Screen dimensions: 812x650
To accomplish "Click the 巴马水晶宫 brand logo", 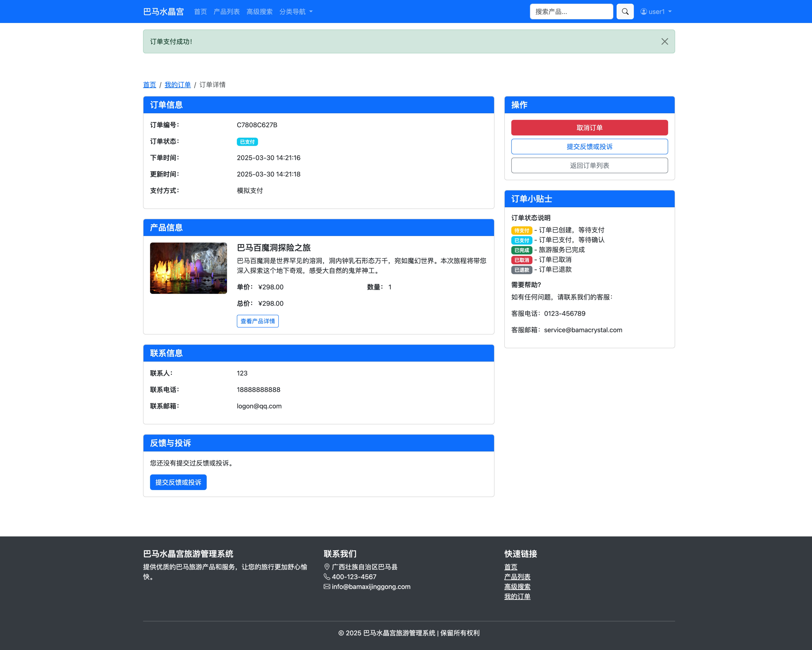I will point(164,12).
